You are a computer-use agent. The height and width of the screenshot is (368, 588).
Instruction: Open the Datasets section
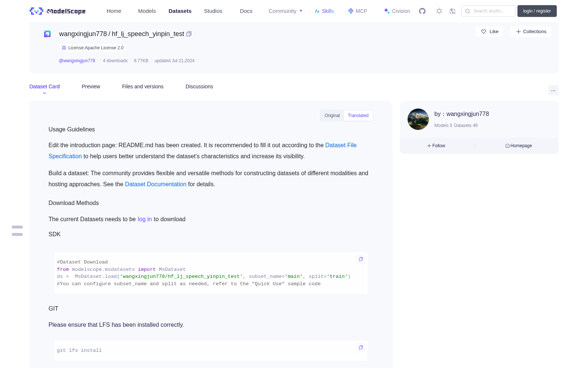180,11
